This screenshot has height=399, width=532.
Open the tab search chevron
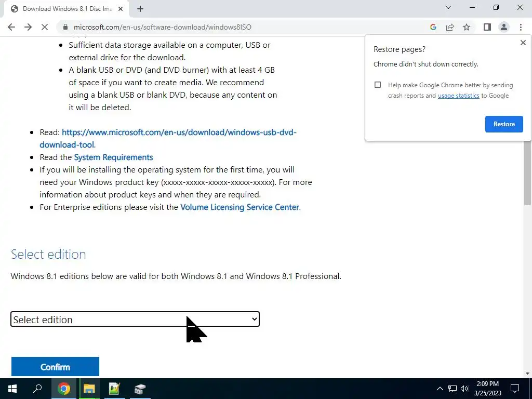tap(448, 7)
